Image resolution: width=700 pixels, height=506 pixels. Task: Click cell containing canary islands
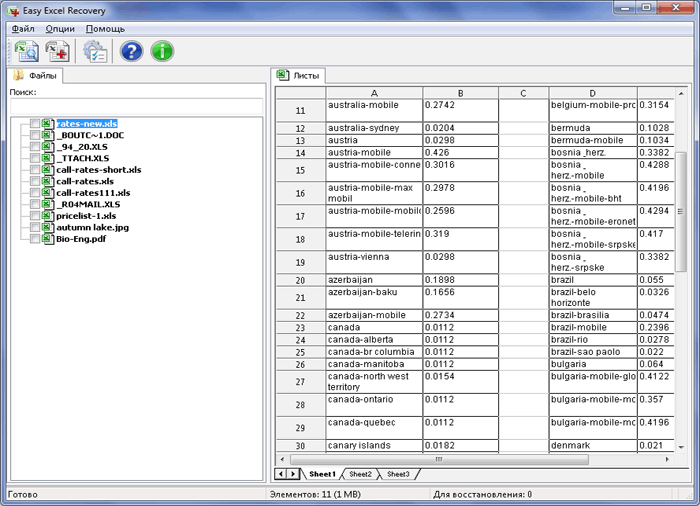click(x=374, y=445)
